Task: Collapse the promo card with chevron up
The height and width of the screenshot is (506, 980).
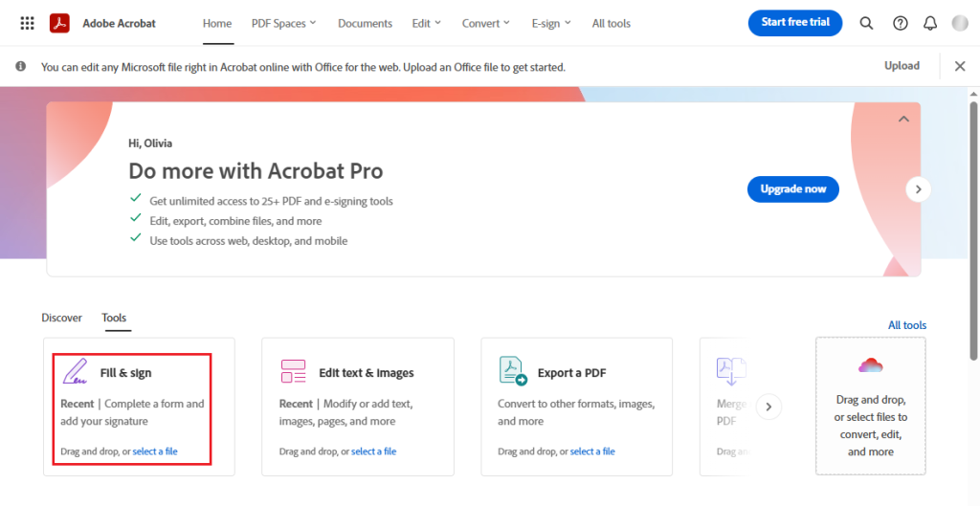Action: coord(903,119)
